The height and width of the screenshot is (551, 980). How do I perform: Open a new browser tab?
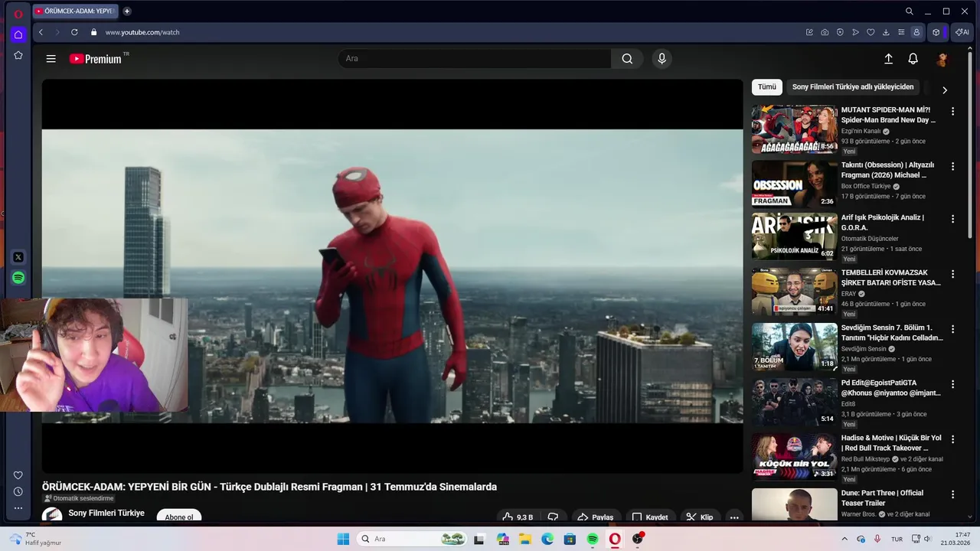coord(127,11)
